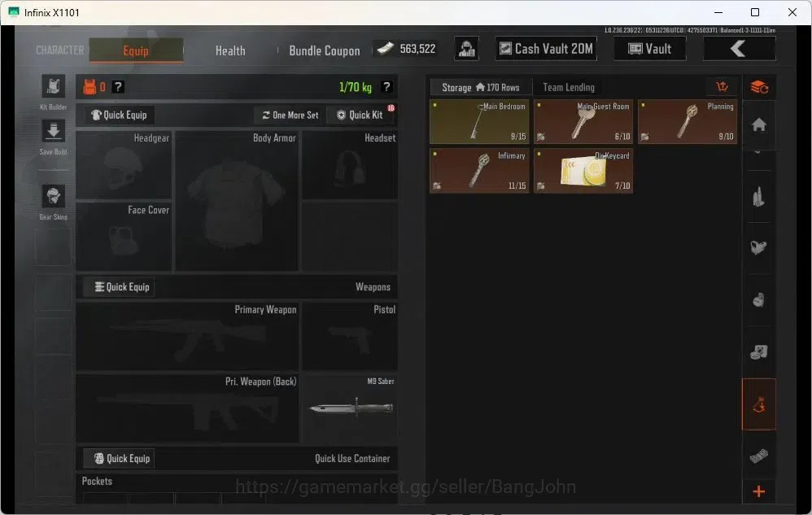Viewport: 812px width, 515px height.
Task: Click the help question mark beside 1/70 kg
Action: (x=386, y=87)
